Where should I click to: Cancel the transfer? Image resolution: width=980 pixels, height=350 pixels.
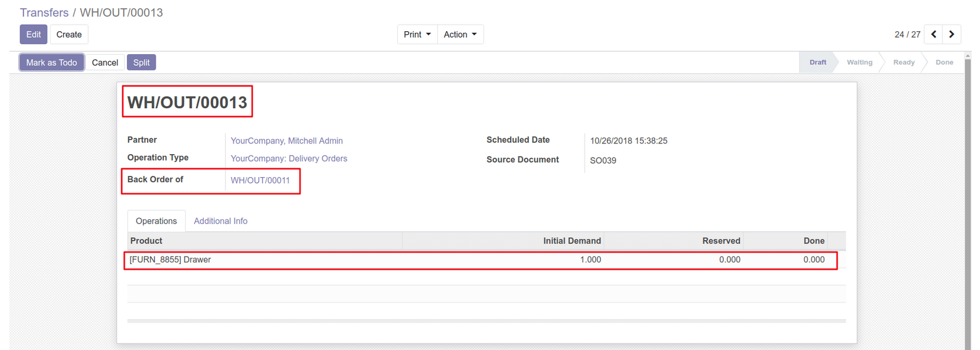(105, 62)
